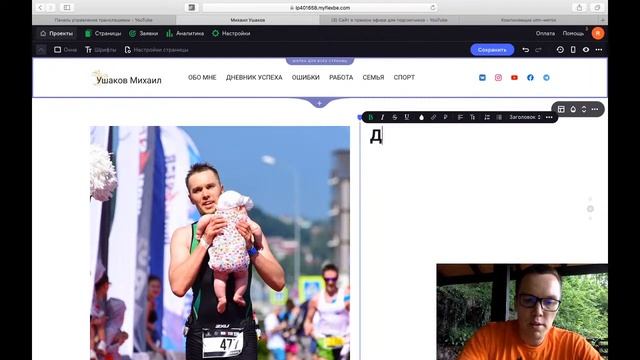Click СЕМЬЯ nav link
Image resolution: width=640 pixels, height=360 pixels.
pyautogui.click(x=373, y=78)
